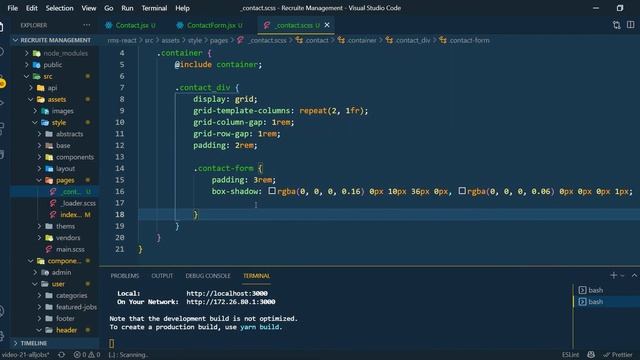Collapse the header folder
Image resolution: width=640 pixels, height=360 pixels.
click(x=66, y=330)
